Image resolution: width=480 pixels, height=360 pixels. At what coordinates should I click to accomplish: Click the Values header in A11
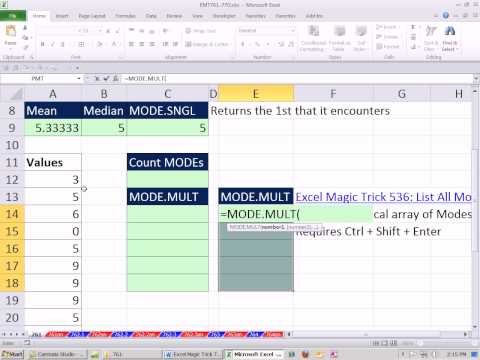tap(53, 162)
